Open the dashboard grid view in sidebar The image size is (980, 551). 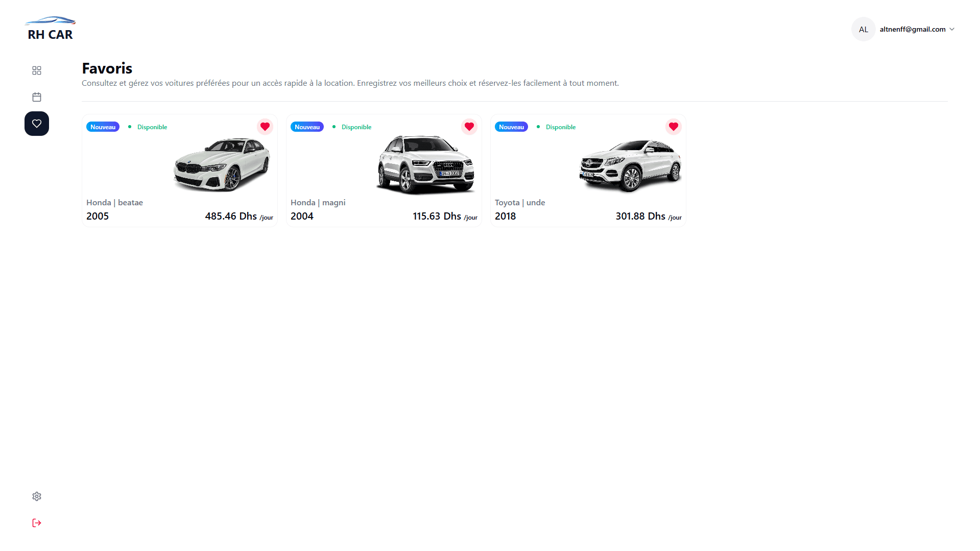click(36, 70)
